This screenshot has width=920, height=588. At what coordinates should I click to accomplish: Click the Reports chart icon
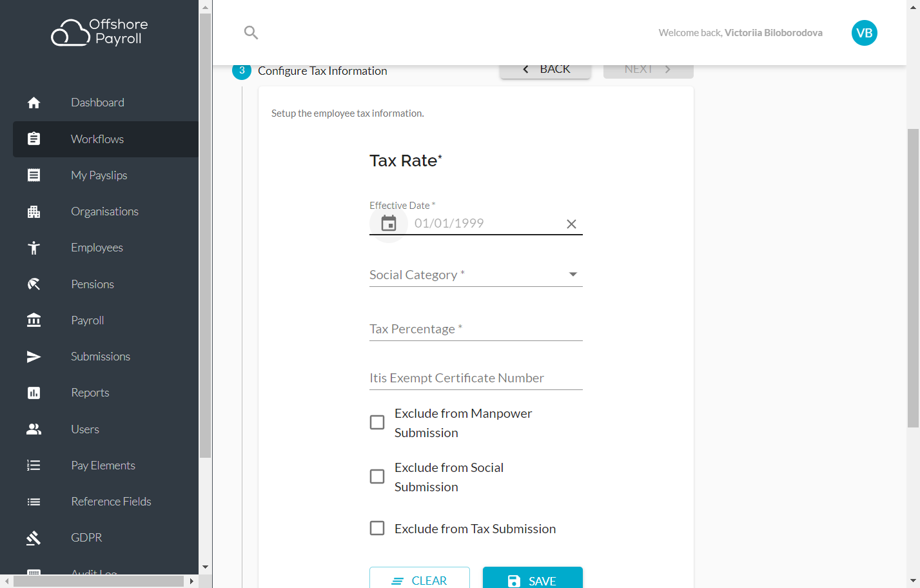click(34, 393)
